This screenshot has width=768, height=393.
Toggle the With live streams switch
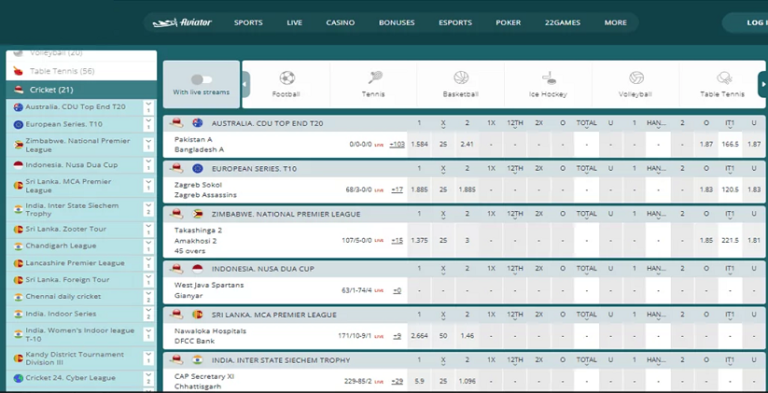point(201,79)
